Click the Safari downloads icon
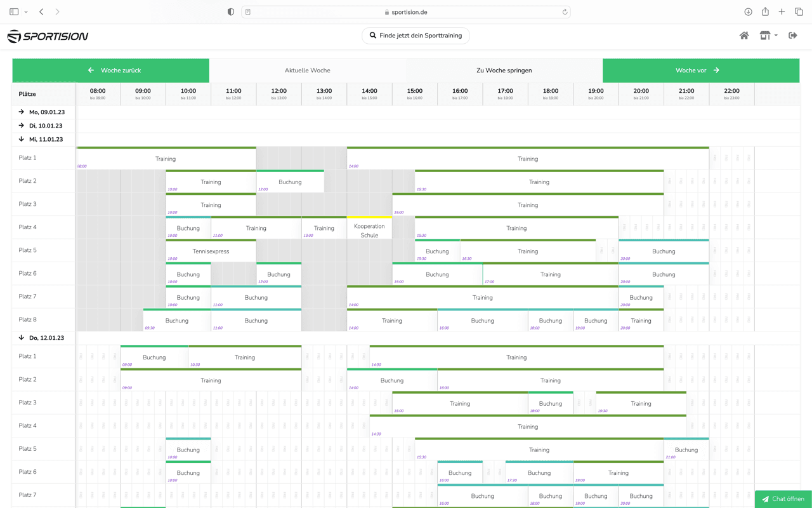 (x=748, y=12)
